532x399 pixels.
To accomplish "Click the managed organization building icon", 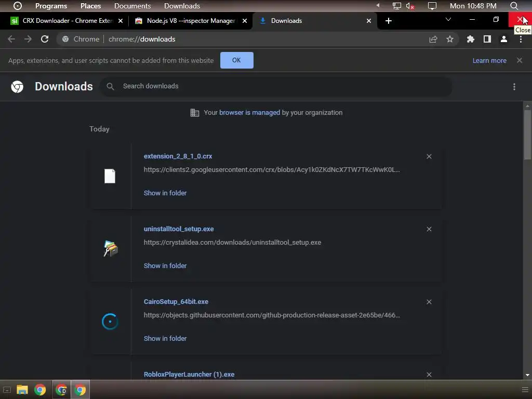I will click(x=195, y=113).
